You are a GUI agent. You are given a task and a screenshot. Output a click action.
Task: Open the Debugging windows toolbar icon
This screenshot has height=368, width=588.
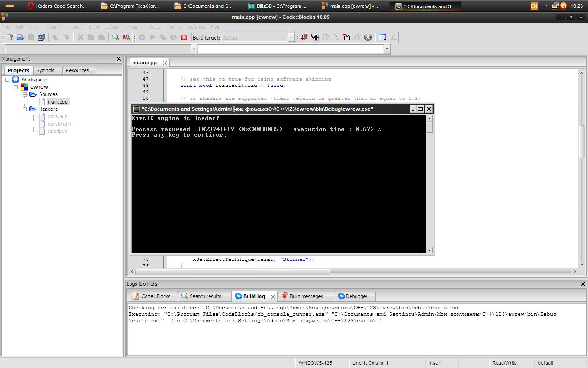382,37
